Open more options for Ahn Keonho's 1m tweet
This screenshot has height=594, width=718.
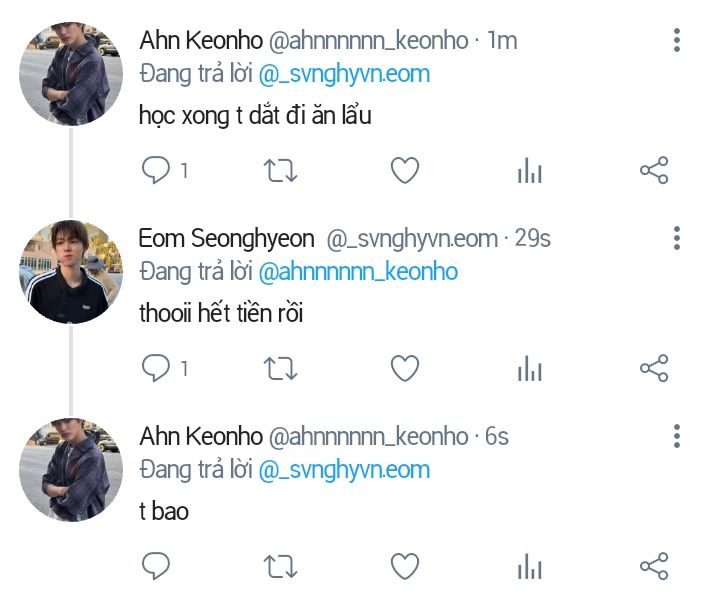pyautogui.click(x=677, y=41)
